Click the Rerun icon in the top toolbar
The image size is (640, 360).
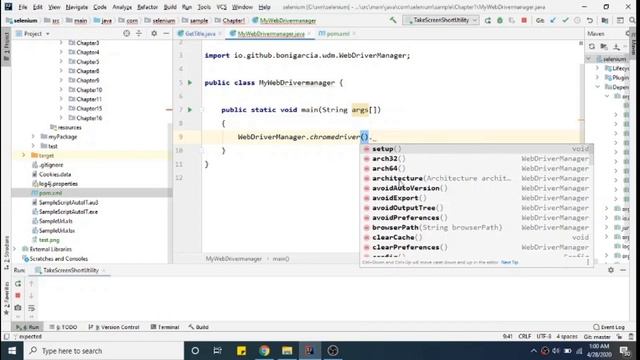click(488, 20)
